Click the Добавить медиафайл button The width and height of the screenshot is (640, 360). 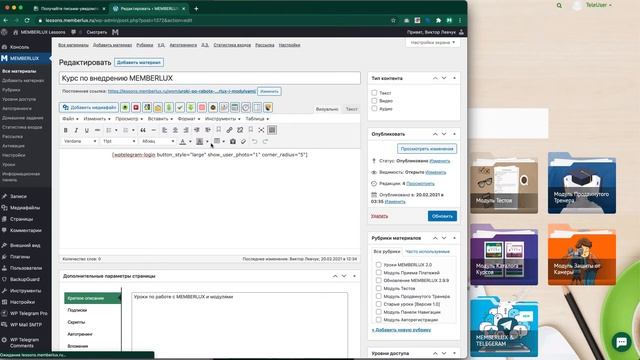[89, 107]
